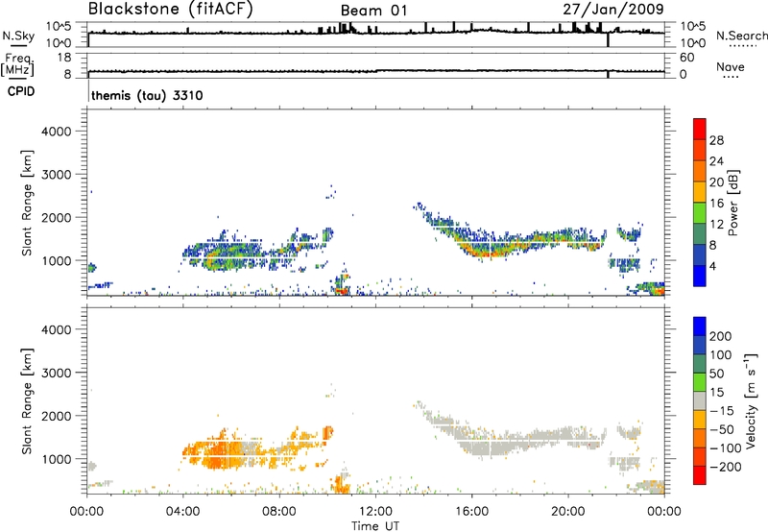Click the "Blackstone (fitACF)" title text
The width and height of the screenshot is (768, 532).
pos(170,9)
